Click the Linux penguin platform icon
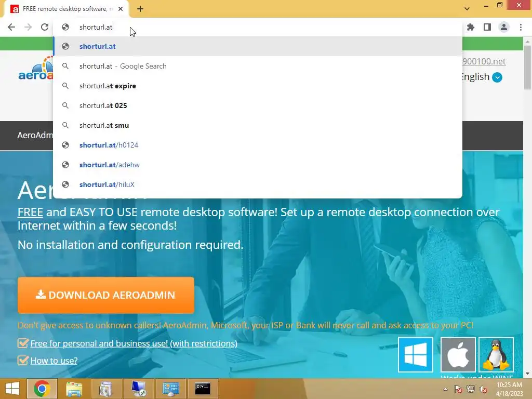The height and width of the screenshot is (399, 532). click(496, 354)
